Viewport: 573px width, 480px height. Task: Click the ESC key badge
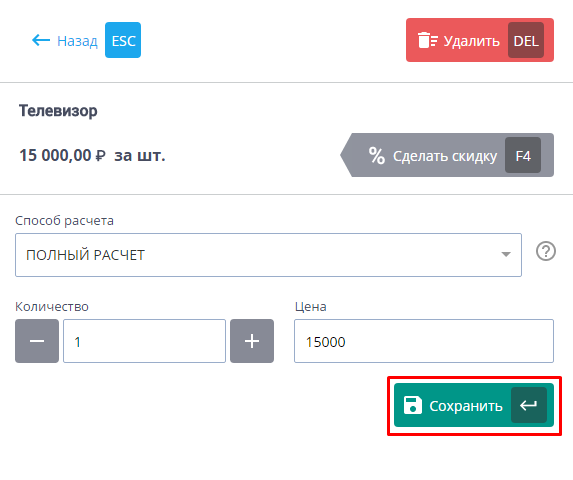coord(123,40)
